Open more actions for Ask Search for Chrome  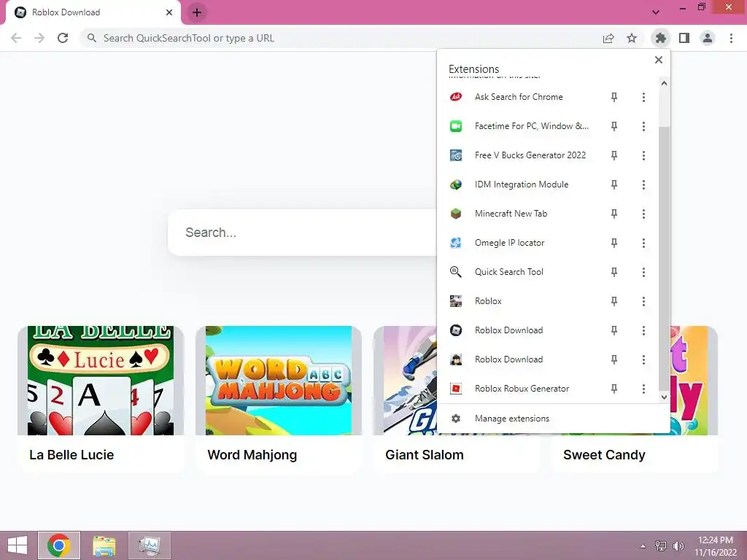pos(643,97)
